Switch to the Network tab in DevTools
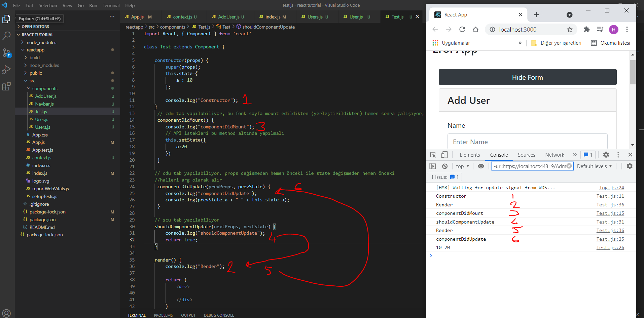Image resolution: width=644 pixels, height=318 pixels. pos(554,155)
